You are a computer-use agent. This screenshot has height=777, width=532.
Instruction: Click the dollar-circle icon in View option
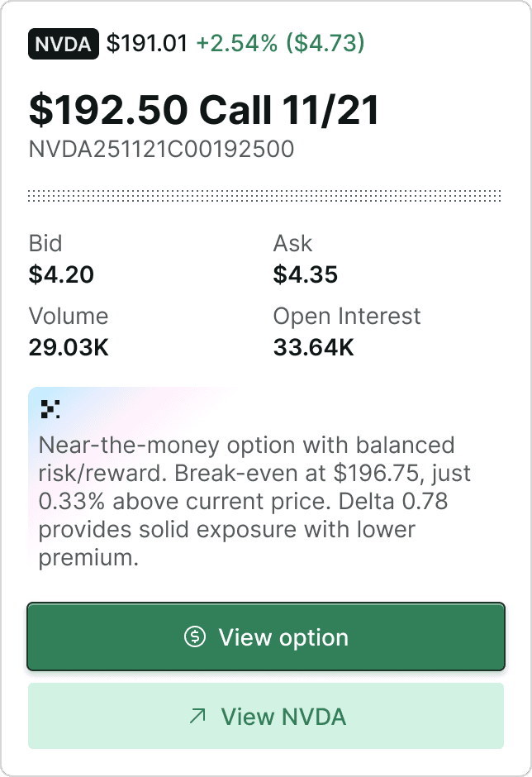pyautogui.click(x=195, y=637)
